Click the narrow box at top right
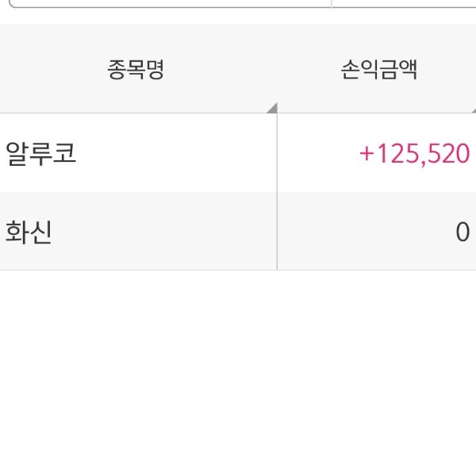 click(x=405, y=3)
